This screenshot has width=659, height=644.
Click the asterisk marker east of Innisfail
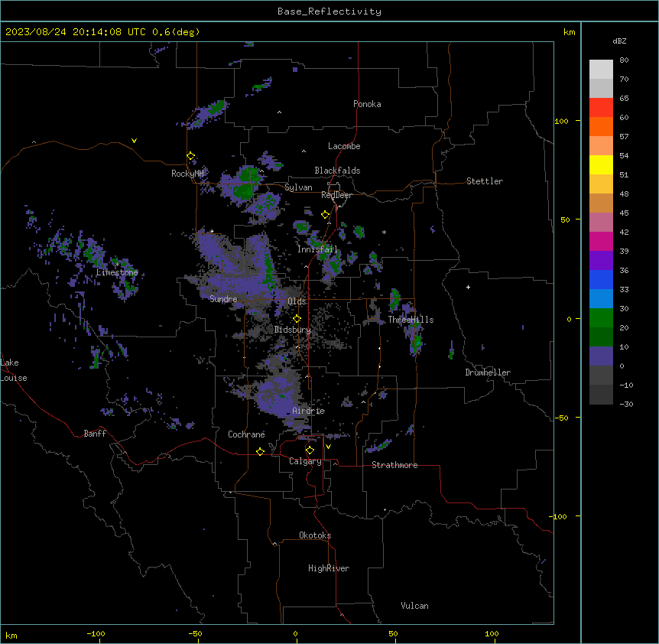384,232
